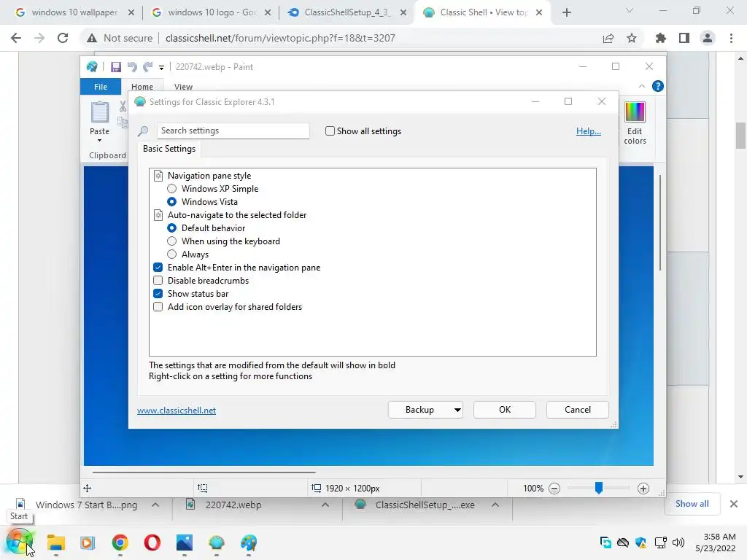Open the Paint File menu

point(101,87)
